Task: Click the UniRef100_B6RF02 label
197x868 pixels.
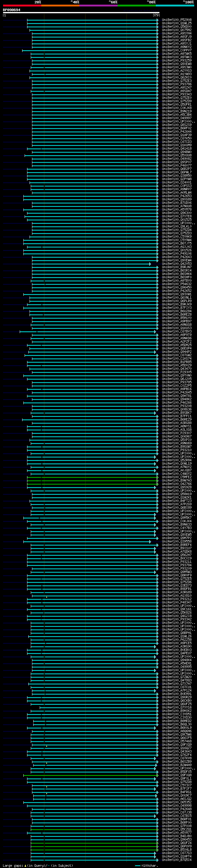Action: click(x=176, y=128)
